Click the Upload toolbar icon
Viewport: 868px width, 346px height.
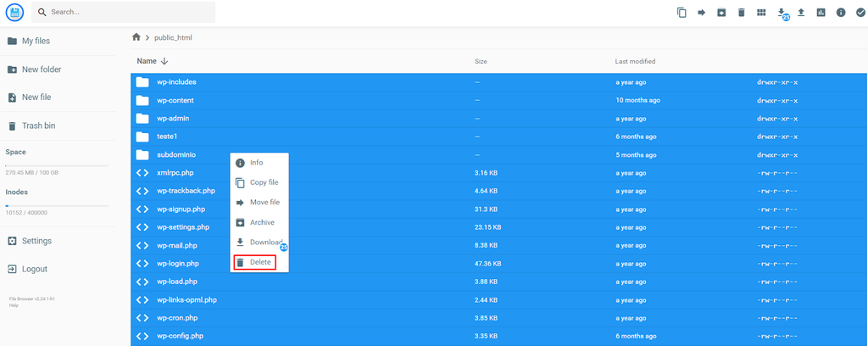pos(800,12)
